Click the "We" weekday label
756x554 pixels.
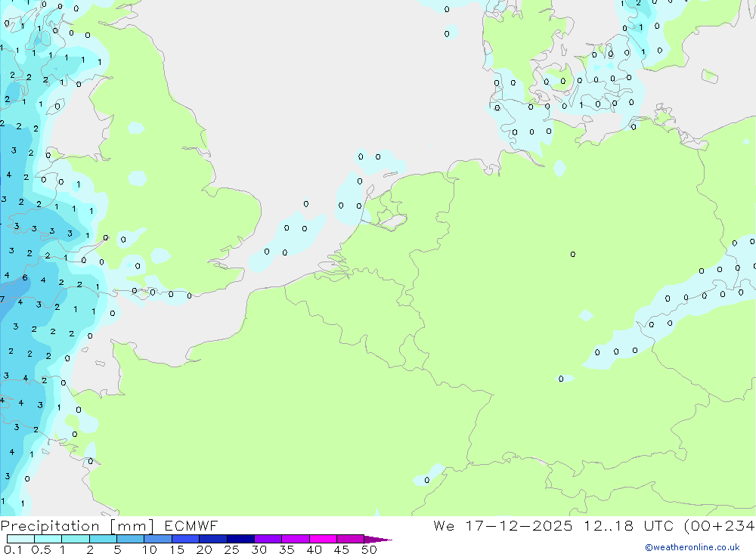click(443, 526)
